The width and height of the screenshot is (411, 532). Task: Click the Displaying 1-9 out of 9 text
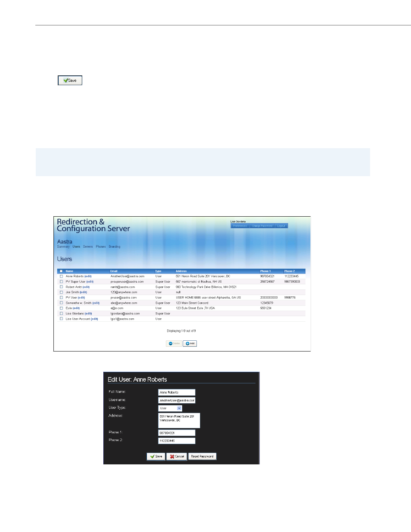pyautogui.click(x=181, y=331)
